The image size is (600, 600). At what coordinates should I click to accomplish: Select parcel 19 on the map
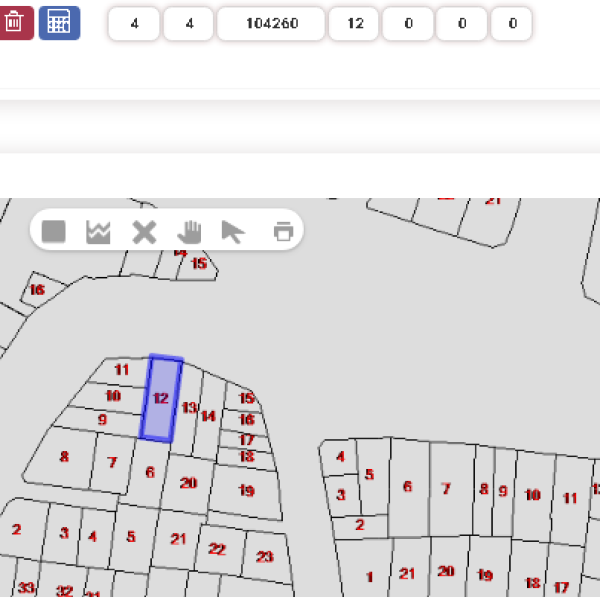pos(246,492)
